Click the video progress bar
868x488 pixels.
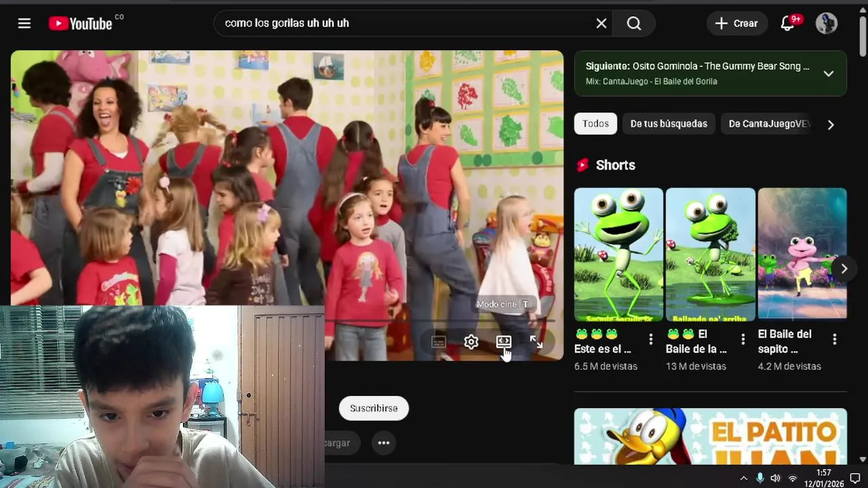(x=441, y=321)
